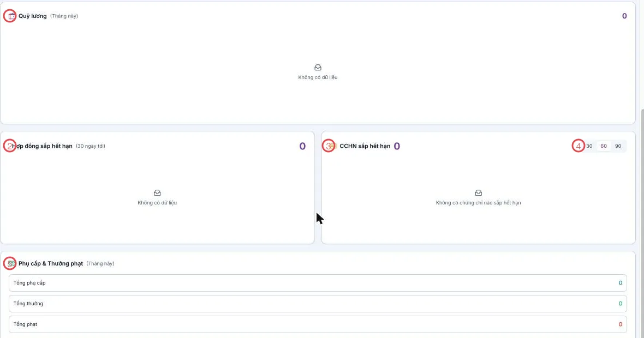Viewport: 644px width, 338px height.
Task: Click the empty inbox icon in Quỹ lương card
Action: coord(318,67)
